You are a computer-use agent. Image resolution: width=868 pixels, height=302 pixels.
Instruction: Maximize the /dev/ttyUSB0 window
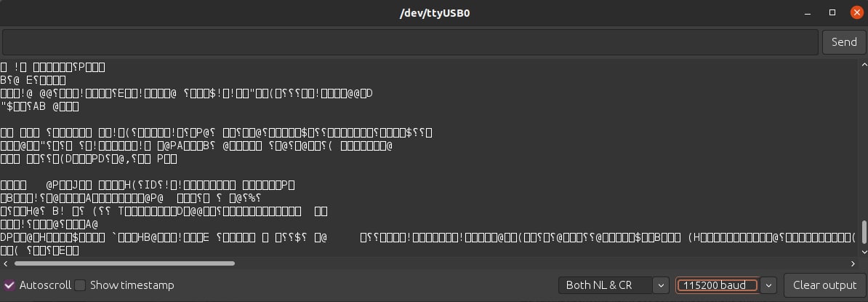tap(833, 13)
